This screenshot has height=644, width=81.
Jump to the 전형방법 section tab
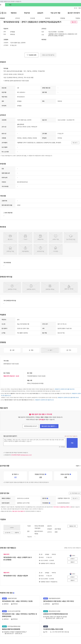63,18
